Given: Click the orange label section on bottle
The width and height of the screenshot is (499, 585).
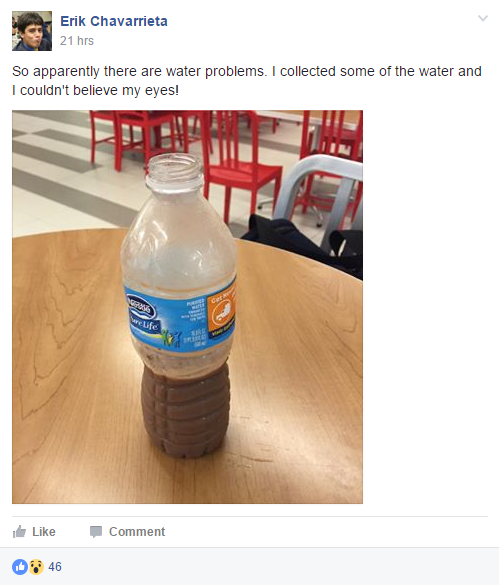Looking at the screenshot, I should [221, 312].
